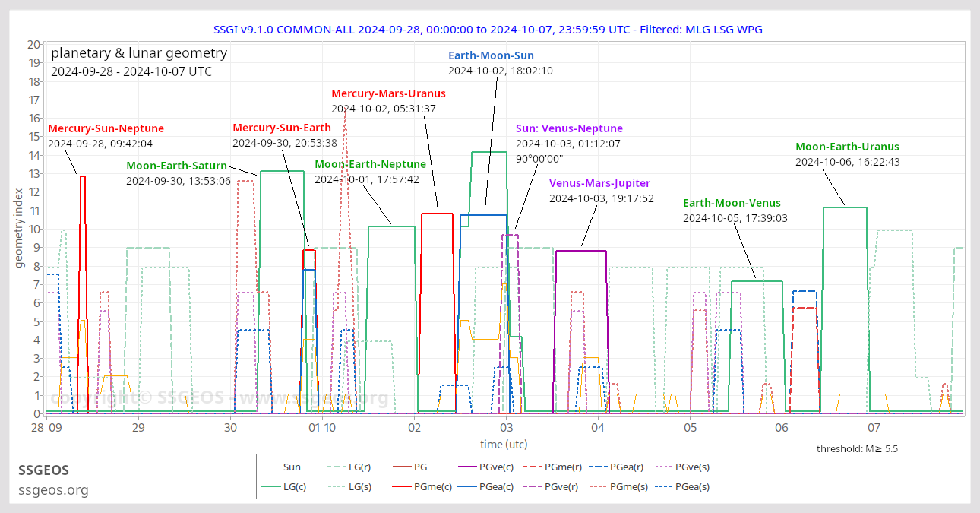The width and height of the screenshot is (980, 513).
Task: Select the Mercury-Sun-Neptune event annotation
Action: (x=106, y=128)
